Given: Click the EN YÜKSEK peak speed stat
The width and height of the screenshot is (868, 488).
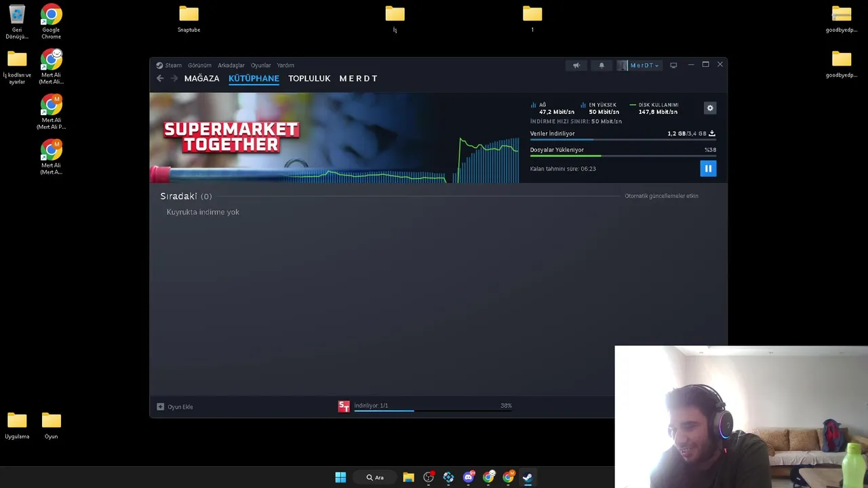Looking at the screenshot, I should 599,108.
